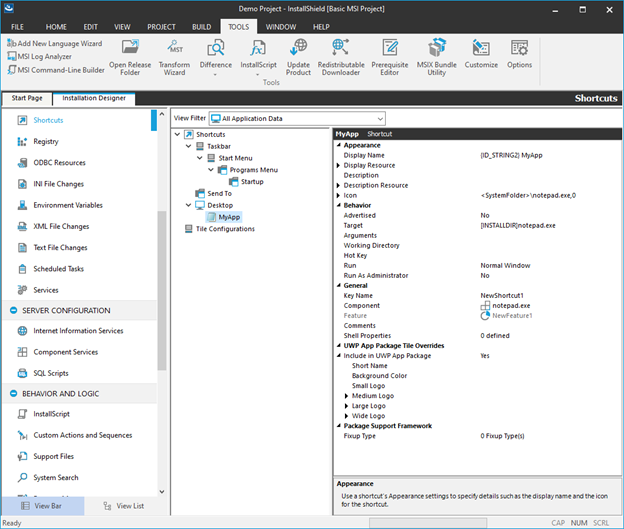Open the Add New Language Wizard

pos(55,43)
